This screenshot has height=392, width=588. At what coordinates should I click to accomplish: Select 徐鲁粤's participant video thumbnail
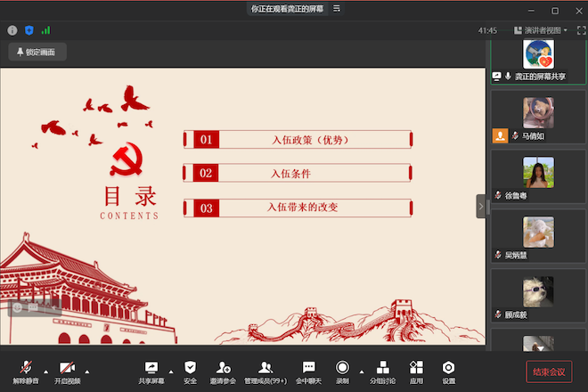point(538,174)
